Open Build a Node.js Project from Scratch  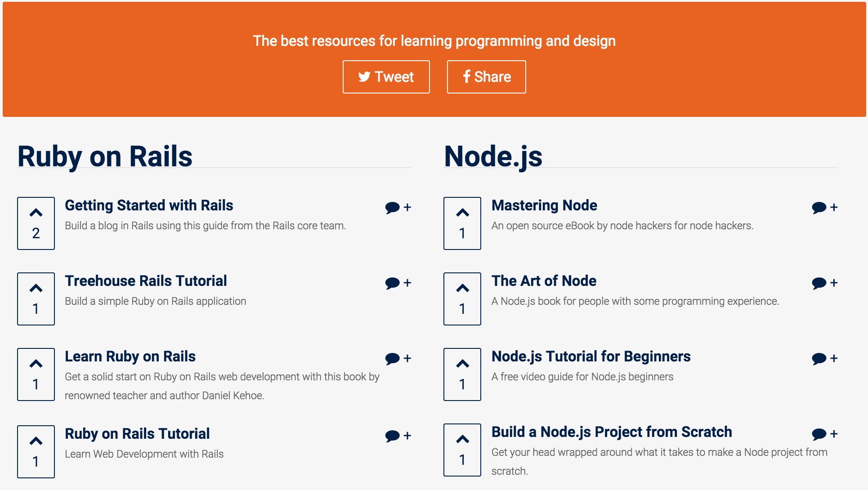click(611, 432)
